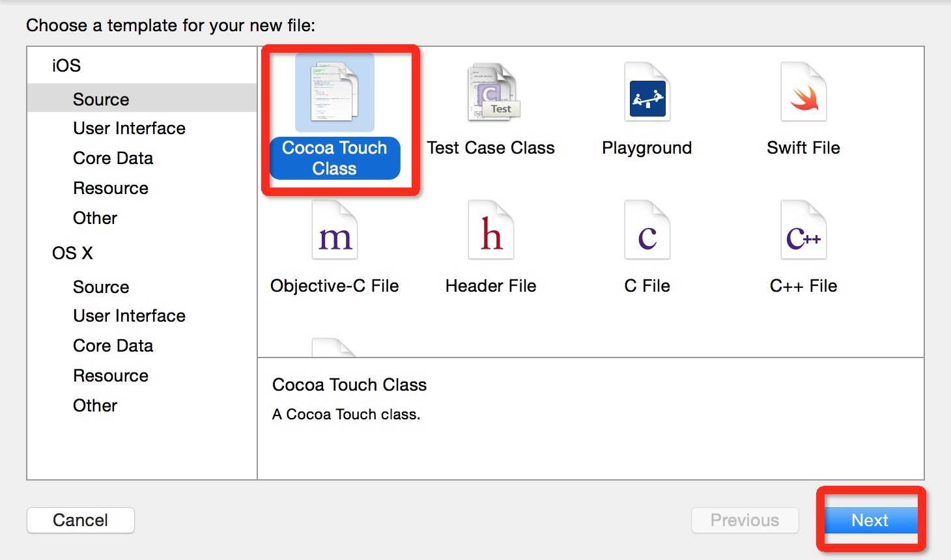
Task: Open User Interface under iOS
Action: tap(129, 128)
